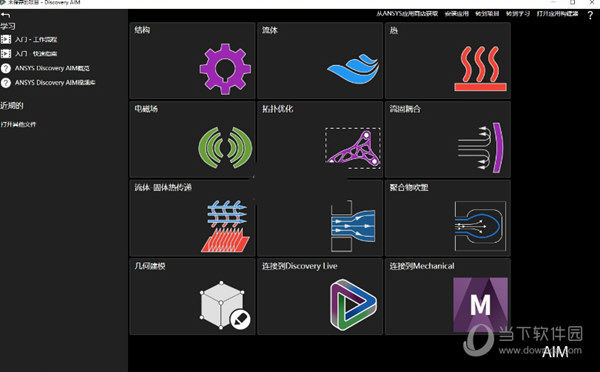Select the Polymer Blow Molding template
The width and height of the screenshot is (600, 372).
(448, 218)
